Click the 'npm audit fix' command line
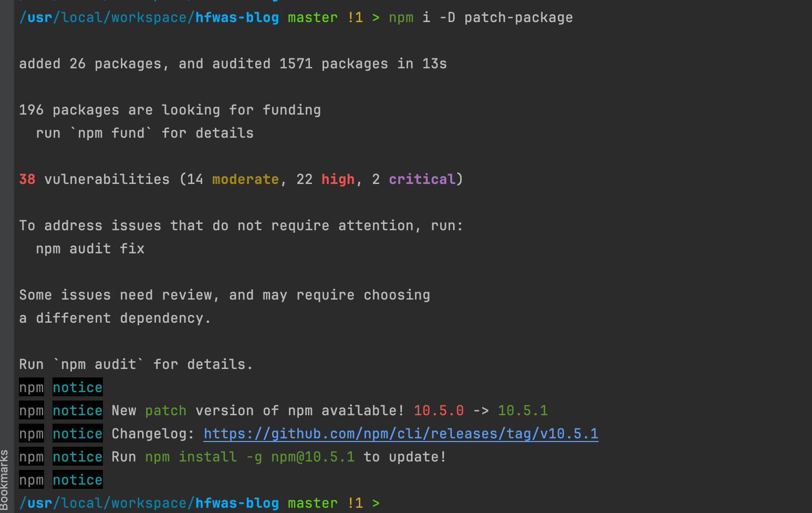Viewport: 812px width, 513px height. (x=90, y=249)
